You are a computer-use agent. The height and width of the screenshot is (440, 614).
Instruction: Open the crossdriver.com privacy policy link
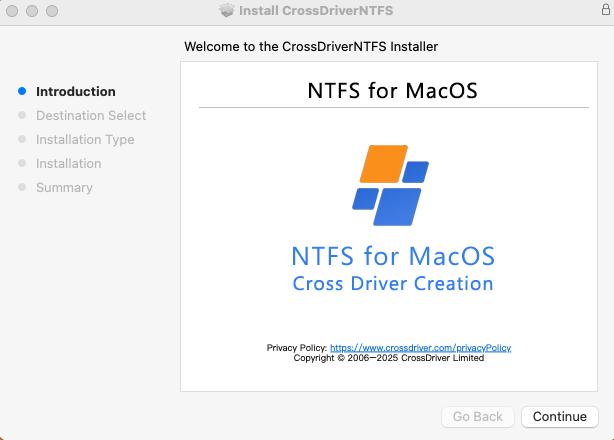[x=421, y=348]
